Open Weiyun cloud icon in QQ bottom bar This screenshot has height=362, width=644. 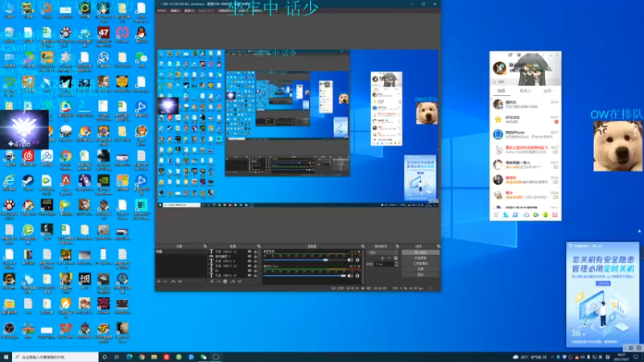tap(526, 215)
